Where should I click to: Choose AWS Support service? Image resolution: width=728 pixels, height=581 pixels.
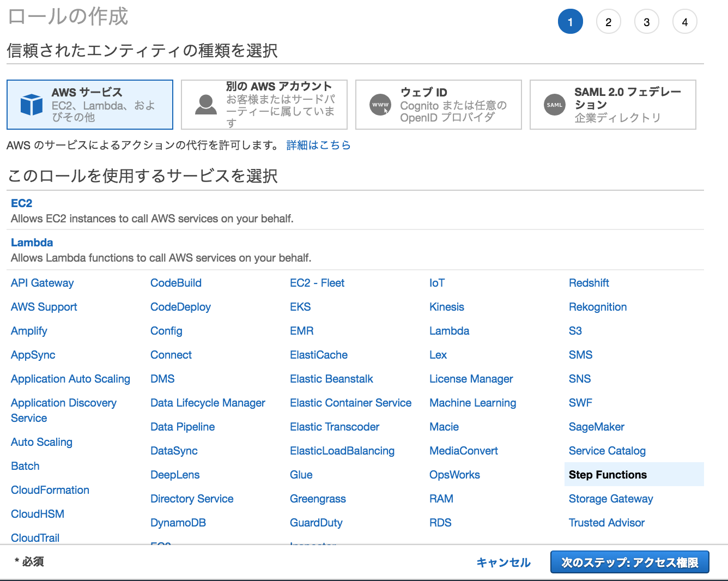coord(44,307)
